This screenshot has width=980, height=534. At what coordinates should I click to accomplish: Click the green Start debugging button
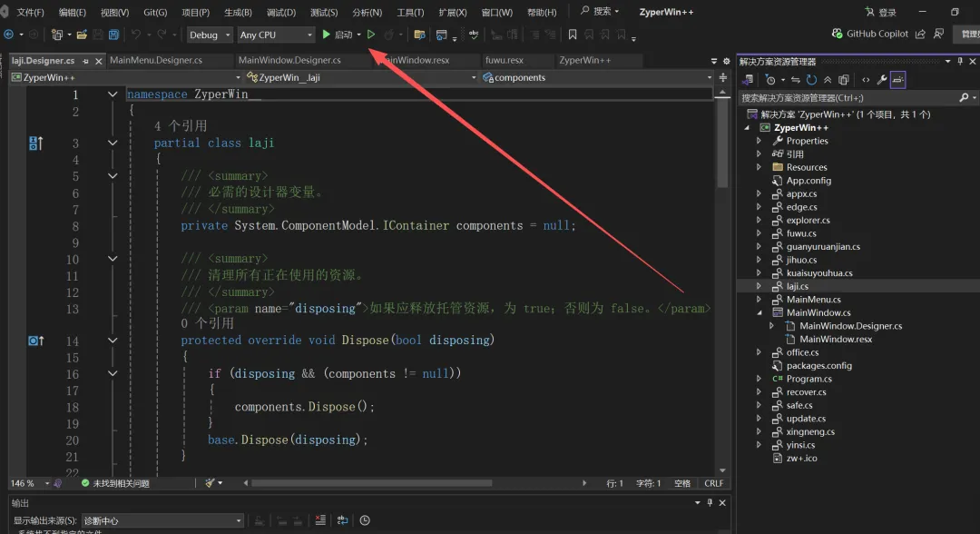tap(327, 35)
